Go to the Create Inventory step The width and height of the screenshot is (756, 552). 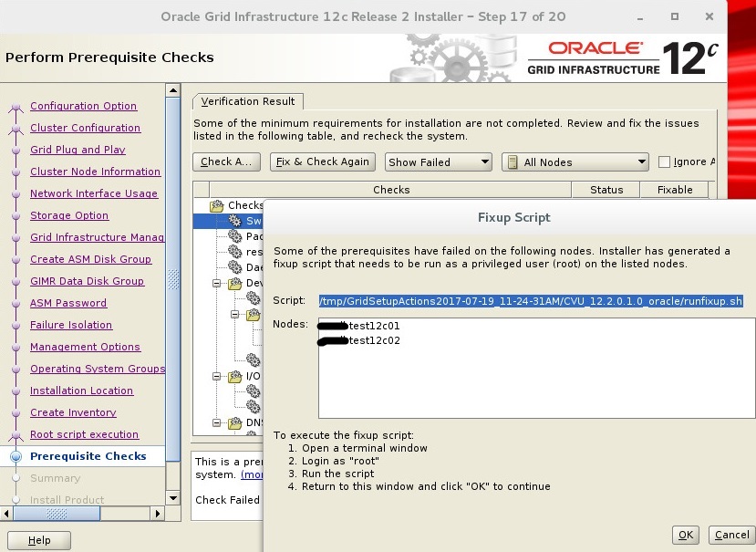[73, 412]
